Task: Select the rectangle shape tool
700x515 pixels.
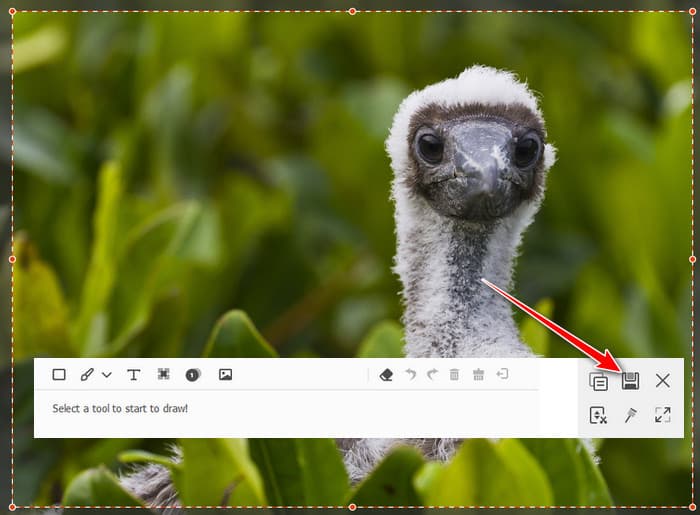Action: tap(59, 375)
